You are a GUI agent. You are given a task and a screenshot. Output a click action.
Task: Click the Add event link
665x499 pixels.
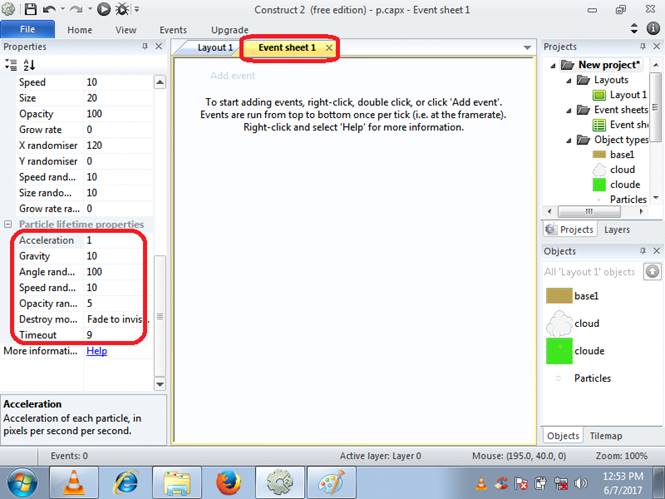[x=232, y=75]
